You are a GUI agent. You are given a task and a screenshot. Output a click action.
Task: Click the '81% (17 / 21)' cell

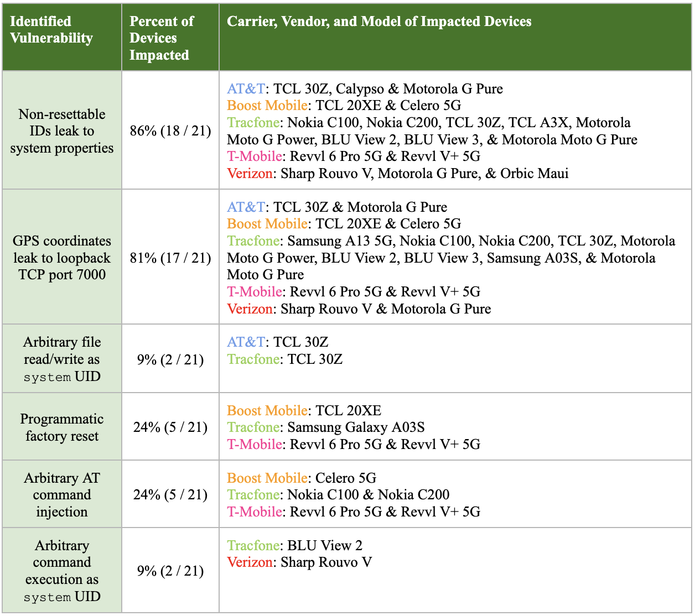click(x=170, y=257)
